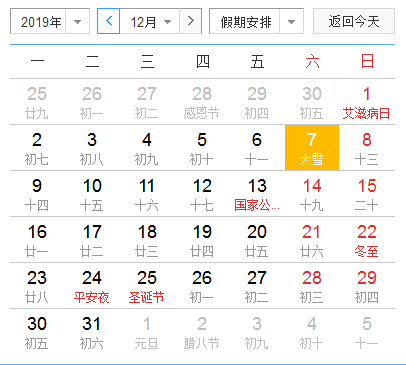Select greyed November 30 初五
The width and height of the screenshot is (406, 365).
click(x=312, y=102)
